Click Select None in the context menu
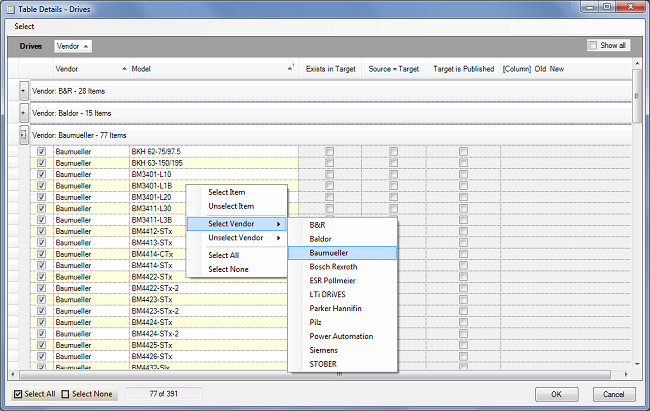 coord(228,269)
